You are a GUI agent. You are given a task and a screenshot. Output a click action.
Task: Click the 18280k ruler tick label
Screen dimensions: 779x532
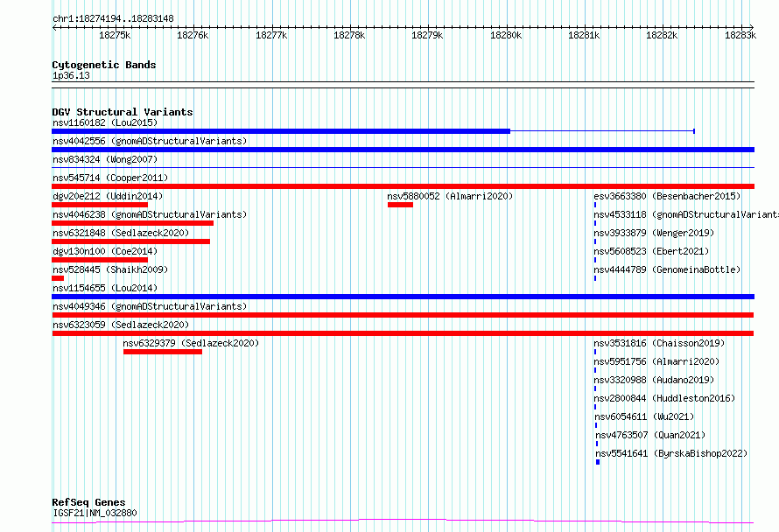pos(506,35)
